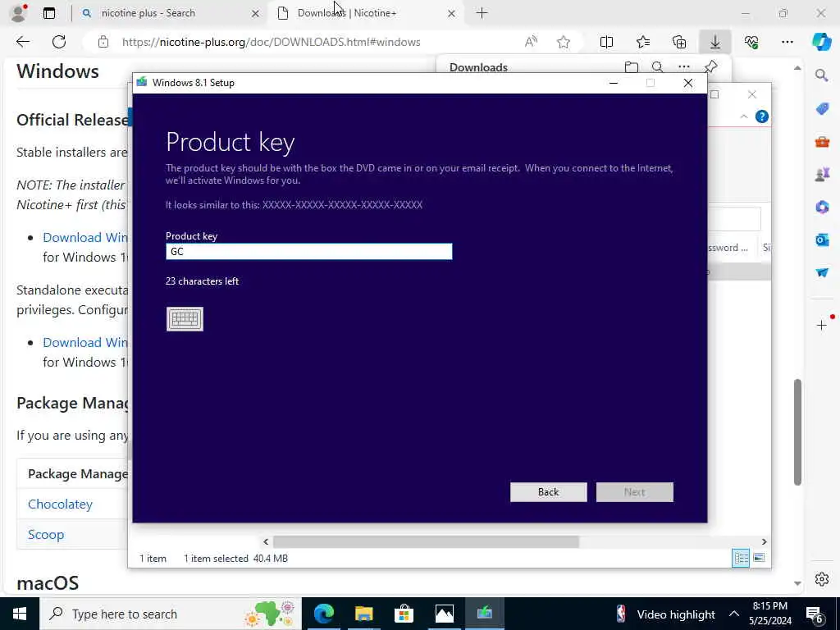The image size is (840, 630).
Task: Pin the Downloads panel
Action: (710, 67)
